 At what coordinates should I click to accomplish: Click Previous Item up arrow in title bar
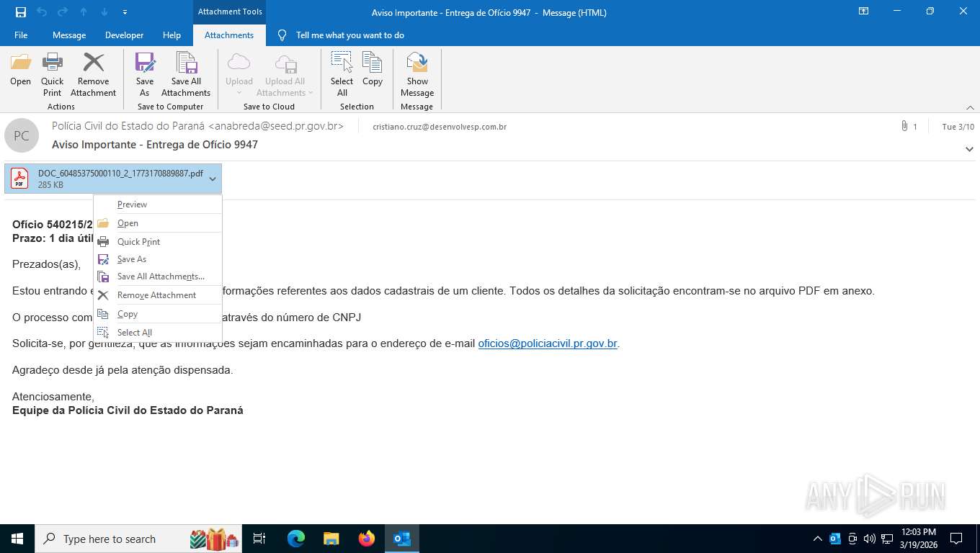tap(84, 12)
